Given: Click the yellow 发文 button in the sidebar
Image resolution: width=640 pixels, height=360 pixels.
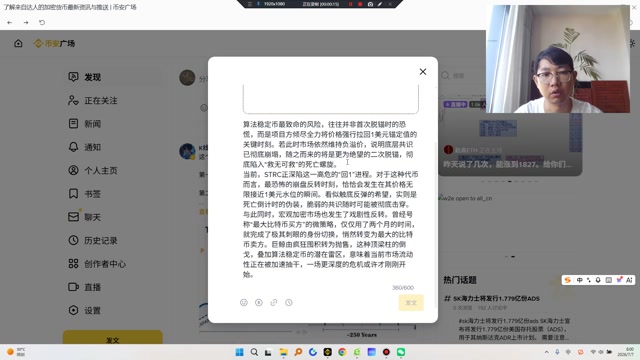Looking at the screenshot, I should click(x=113, y=338).
